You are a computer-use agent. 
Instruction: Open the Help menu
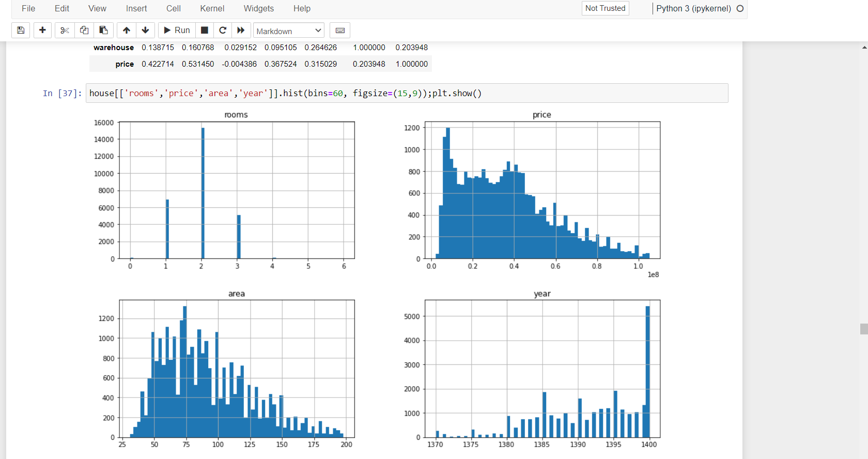(302, 8)
